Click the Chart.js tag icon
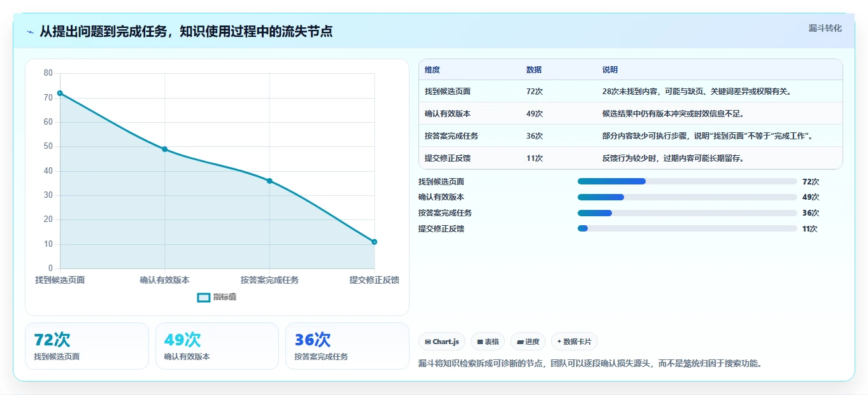The height and width of the screenshot is (395, 868). point(428,342)
